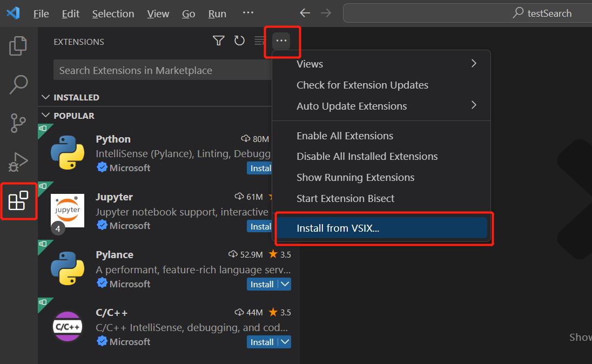Viewport: 592px width, 364px height.
Task: Clear extensions search results icon
Action: coord(260,41)
